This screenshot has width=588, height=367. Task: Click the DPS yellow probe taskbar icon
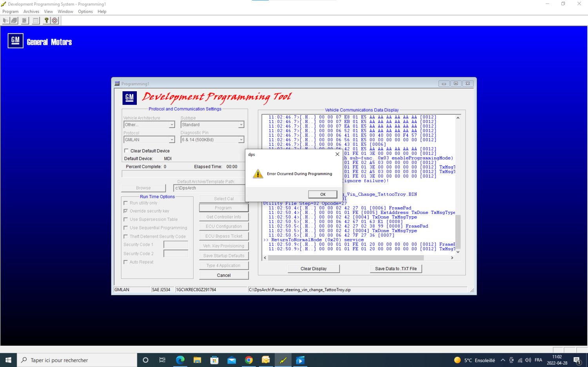[283, 360]
